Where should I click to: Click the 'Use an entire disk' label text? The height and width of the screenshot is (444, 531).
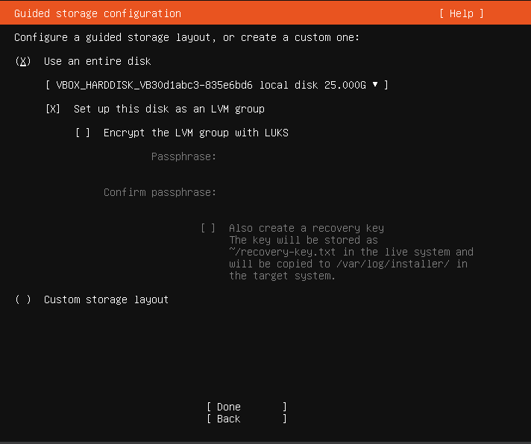pyautogui.click(x=97, y=61)
